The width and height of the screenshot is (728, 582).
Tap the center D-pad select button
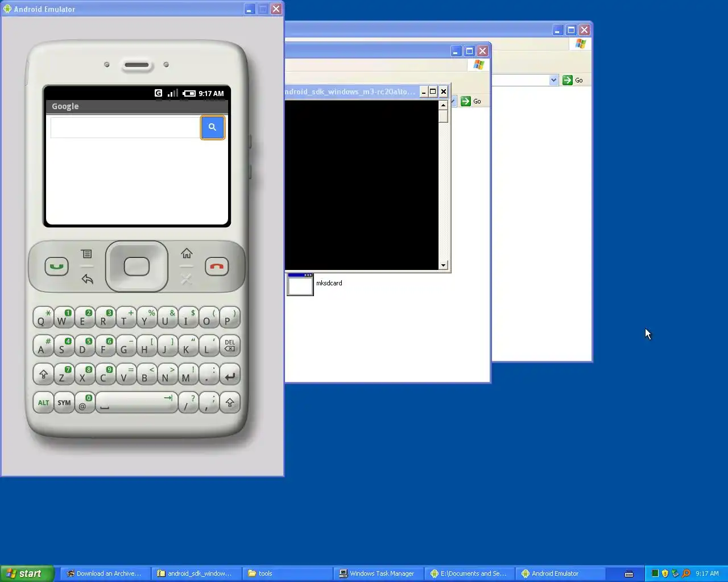(136, 266)
